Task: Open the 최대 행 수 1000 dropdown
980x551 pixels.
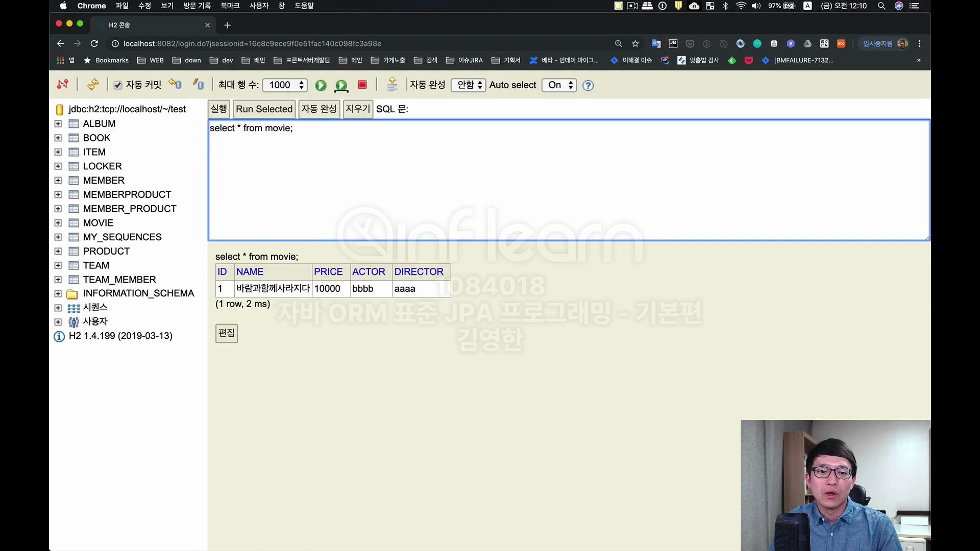Action: click(x=285, y=85)
